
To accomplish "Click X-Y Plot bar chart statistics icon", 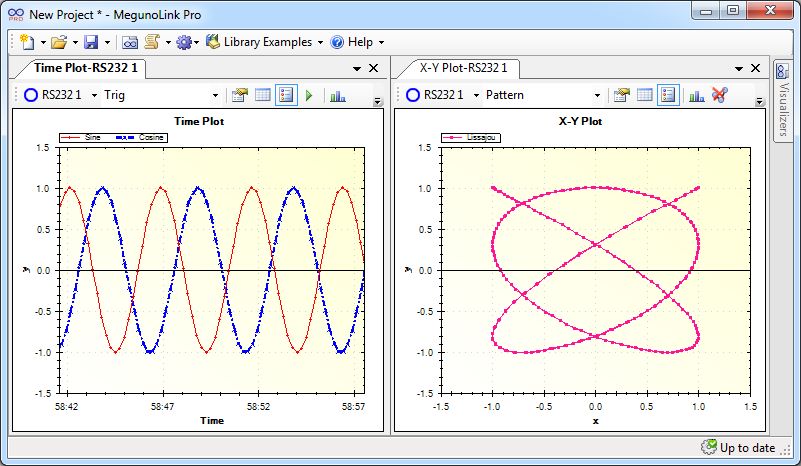I will pyautogui.click(x=695, y=95).
